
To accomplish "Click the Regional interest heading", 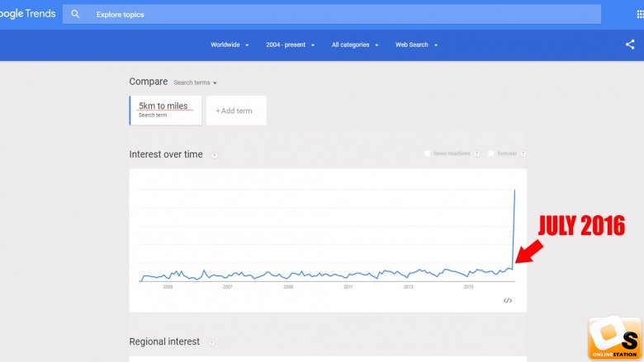I will pyautogui.click(x=164, y=341).
